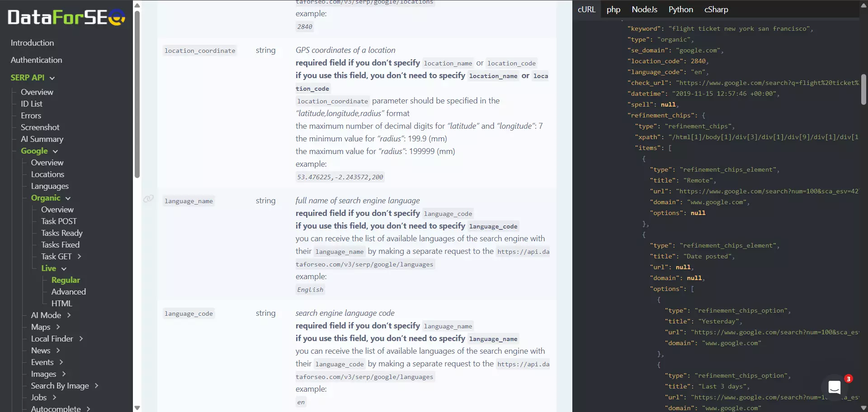Open the Locations page

tap(48, 174)
